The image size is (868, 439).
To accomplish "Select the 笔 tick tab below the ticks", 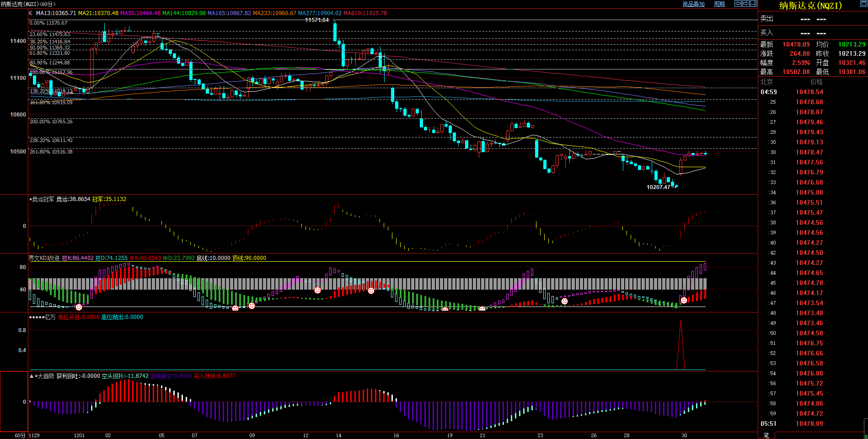I will pyautogui.click(x=766, y=435).
